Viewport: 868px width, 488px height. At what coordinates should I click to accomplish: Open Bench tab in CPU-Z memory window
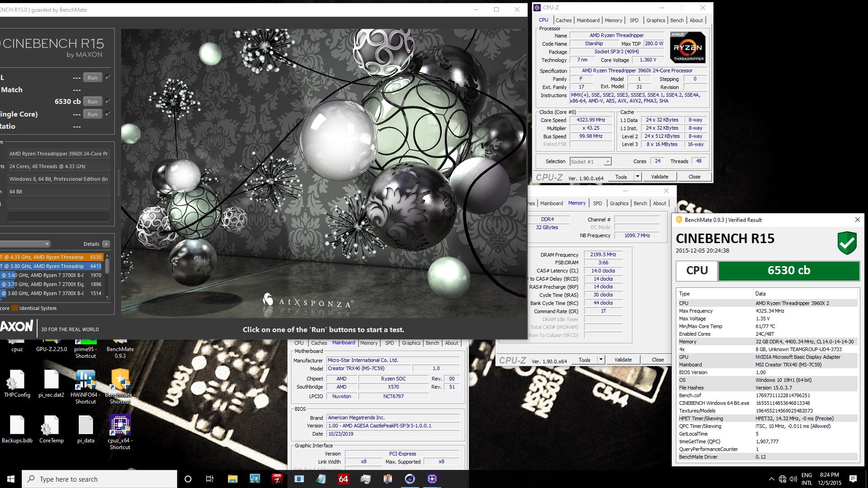tap(640, 203)
